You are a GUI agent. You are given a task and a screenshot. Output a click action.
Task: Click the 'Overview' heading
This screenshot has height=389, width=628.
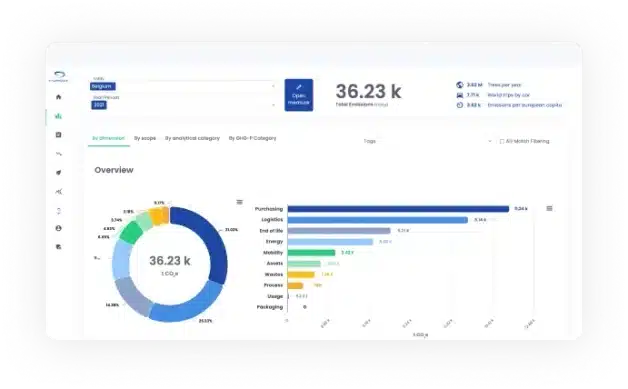click(x=114, y=170)
